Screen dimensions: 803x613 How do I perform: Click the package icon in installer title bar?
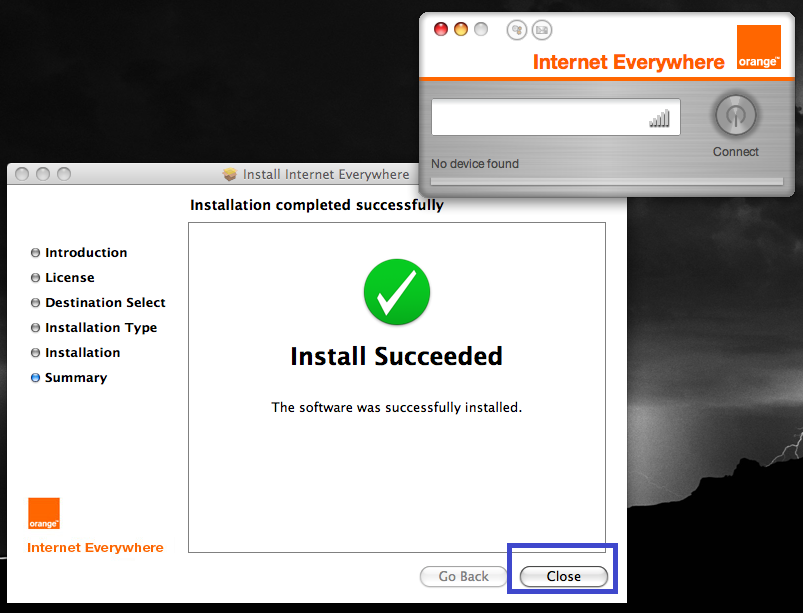(230, 174)
